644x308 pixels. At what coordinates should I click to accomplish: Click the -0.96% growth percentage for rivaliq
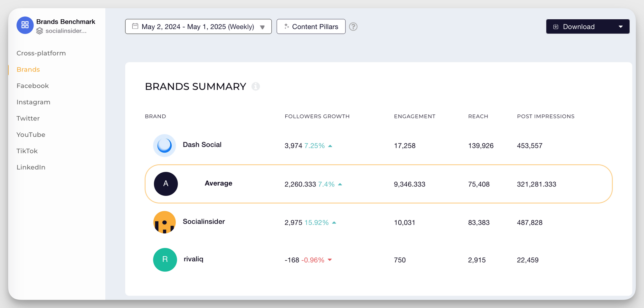[313, 260]
